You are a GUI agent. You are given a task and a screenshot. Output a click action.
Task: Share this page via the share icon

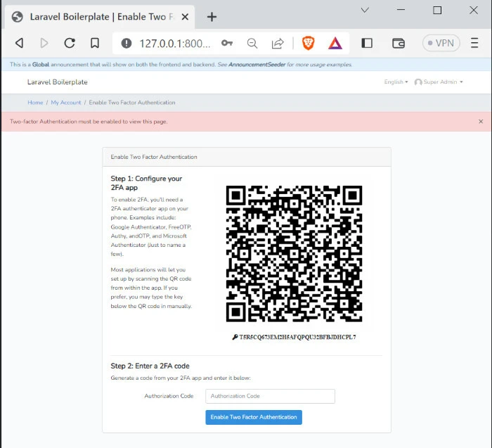point(278,43)
